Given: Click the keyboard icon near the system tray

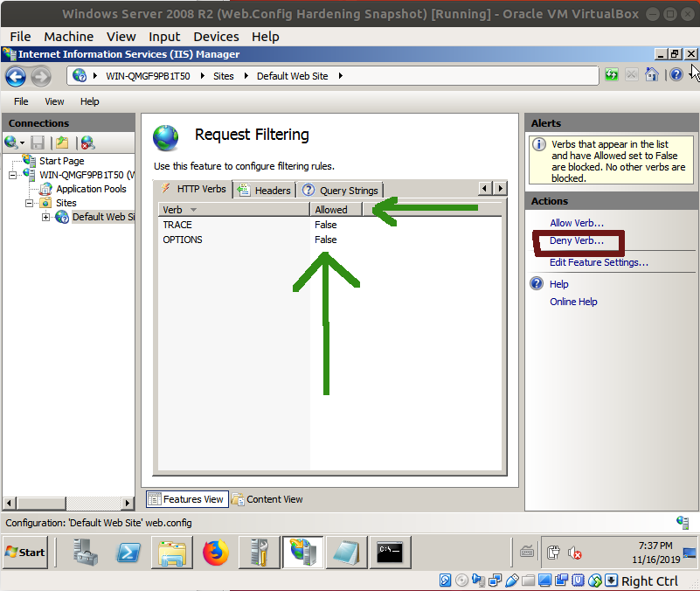Looking at the screenshot, I should pyautogui.click(x=527, y=553).
